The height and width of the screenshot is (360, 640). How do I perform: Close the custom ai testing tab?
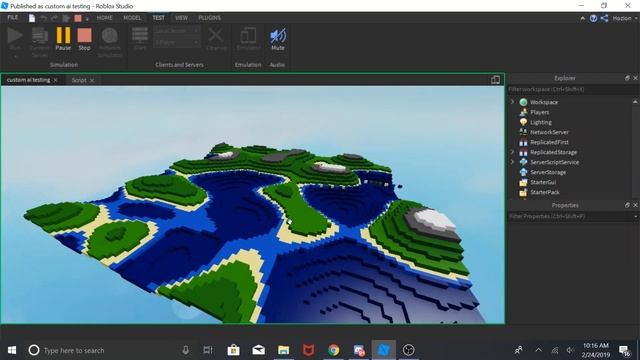tap(56, 80)
